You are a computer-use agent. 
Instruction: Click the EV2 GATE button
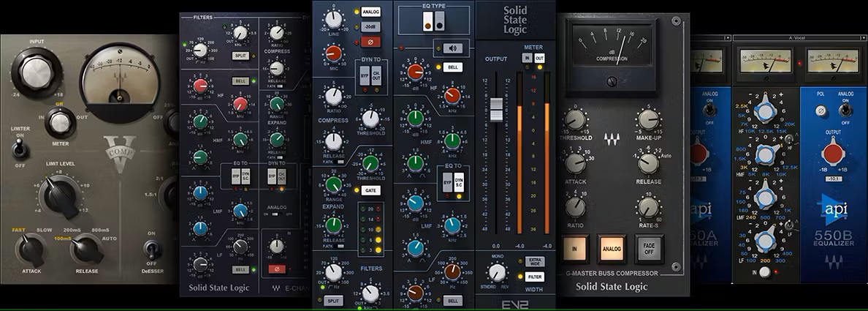tap(370, 190)
